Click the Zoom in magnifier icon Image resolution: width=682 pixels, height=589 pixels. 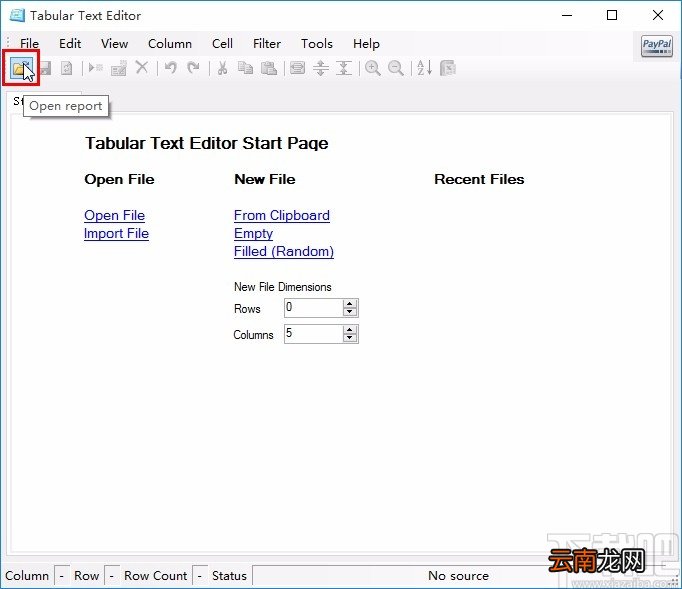(x=373, y=68)
